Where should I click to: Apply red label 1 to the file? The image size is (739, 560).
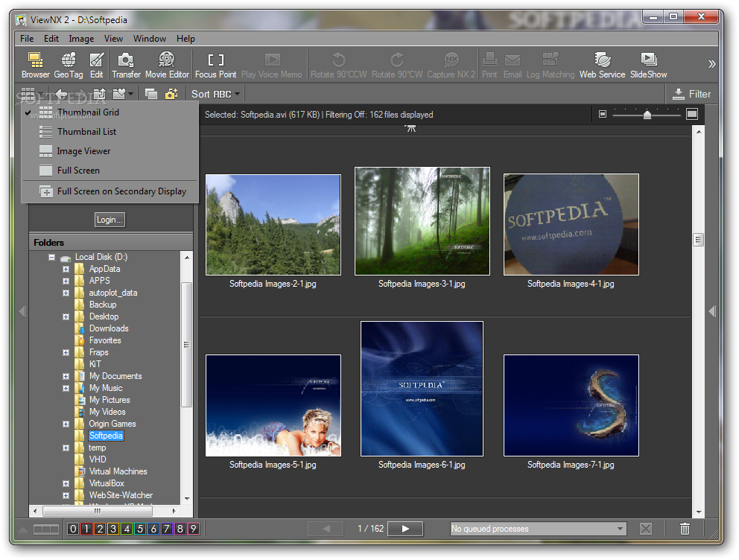click(86, 529)
